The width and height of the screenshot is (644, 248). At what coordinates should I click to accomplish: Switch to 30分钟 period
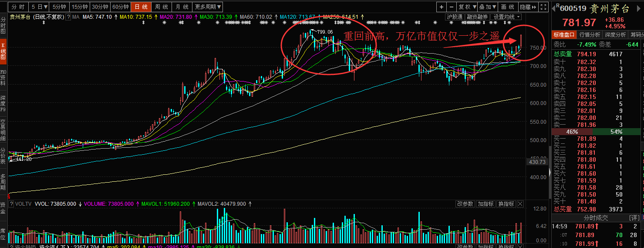pos(100,7)
